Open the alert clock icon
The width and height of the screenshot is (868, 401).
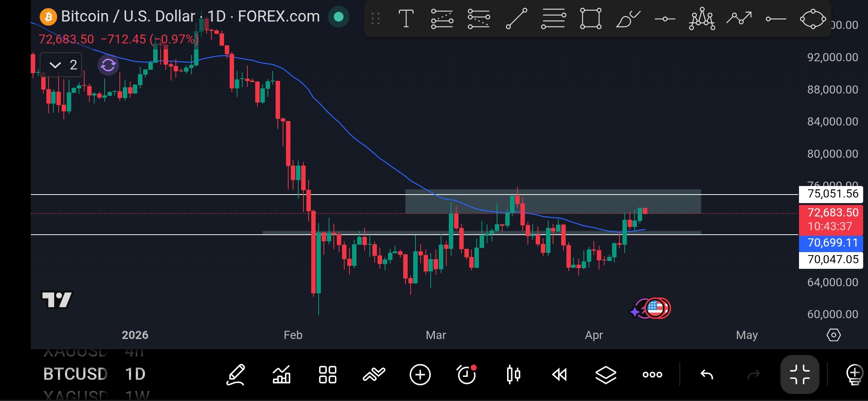(x=467, y=374)
